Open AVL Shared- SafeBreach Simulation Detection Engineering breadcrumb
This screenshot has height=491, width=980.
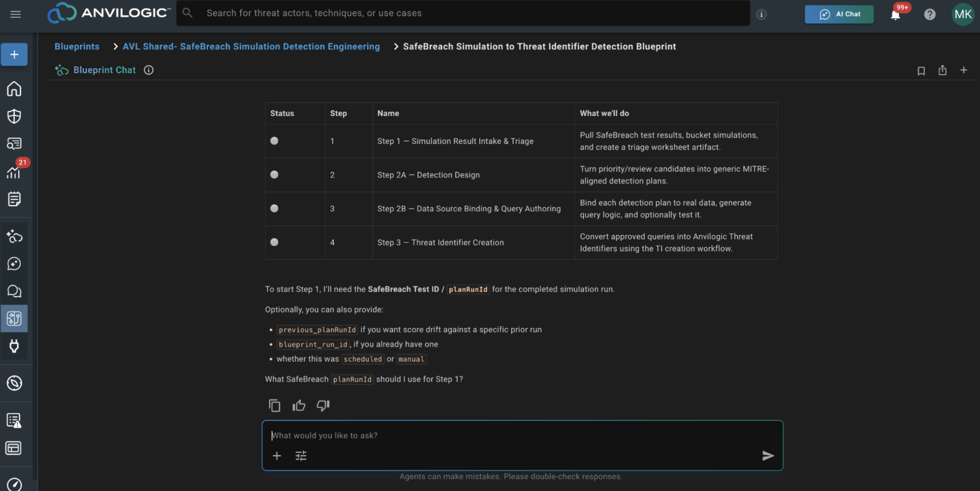click(x=251, y=46)
